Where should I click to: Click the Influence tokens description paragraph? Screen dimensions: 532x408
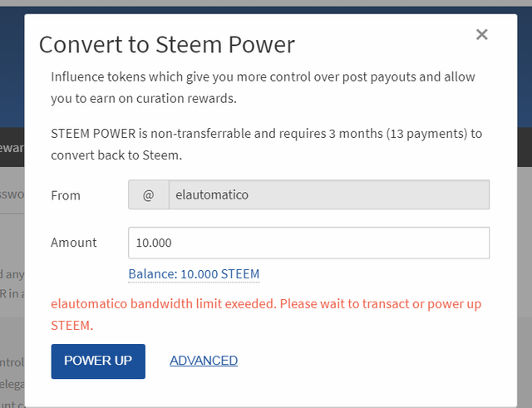pos(263,87)
